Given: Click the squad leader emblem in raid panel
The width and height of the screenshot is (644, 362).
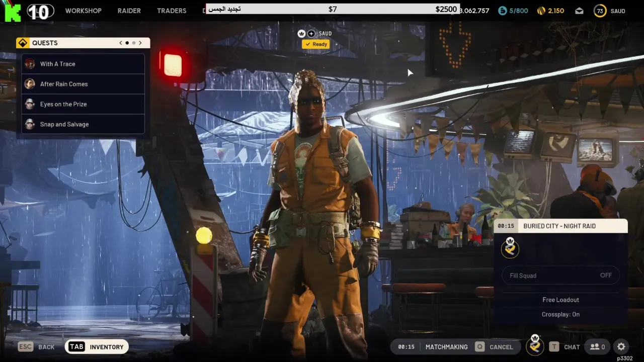Looking at the screenshot, I should click(x=510, y=248).
